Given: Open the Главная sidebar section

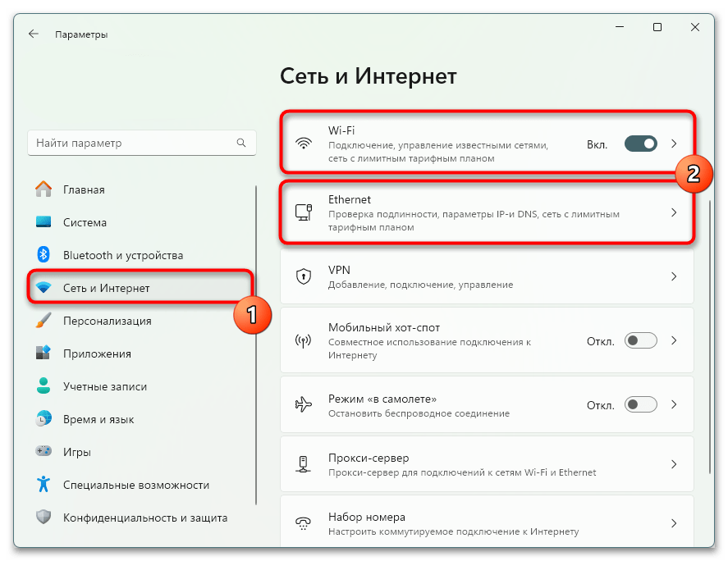Looking at the screenshot, I should pyautogui.click(x=141, y=189).
